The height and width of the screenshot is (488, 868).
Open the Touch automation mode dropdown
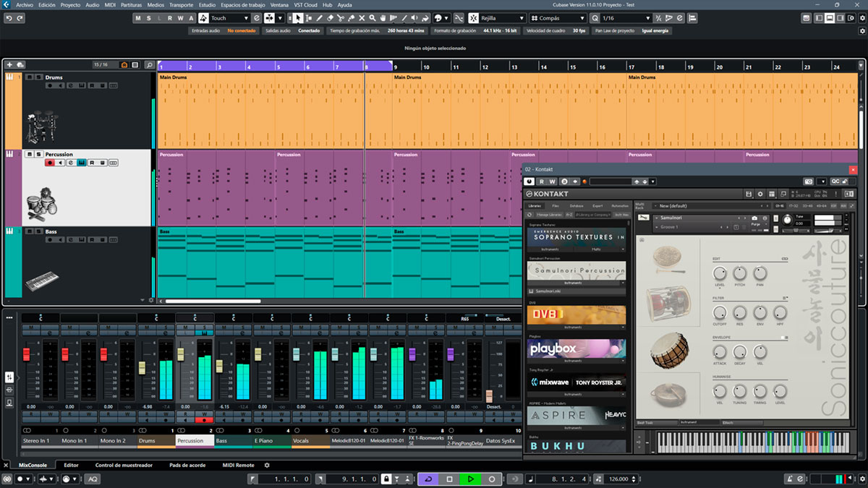[230, 18]
